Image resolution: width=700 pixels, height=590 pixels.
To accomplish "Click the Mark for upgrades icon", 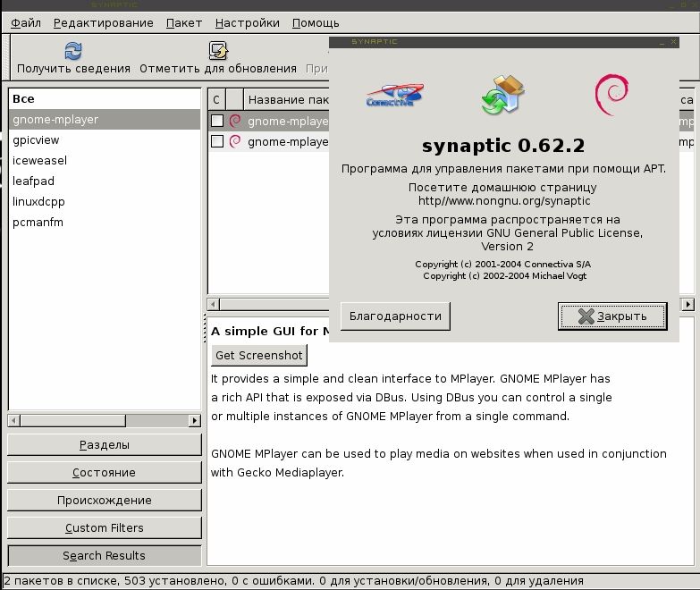I will click(218, 50).
